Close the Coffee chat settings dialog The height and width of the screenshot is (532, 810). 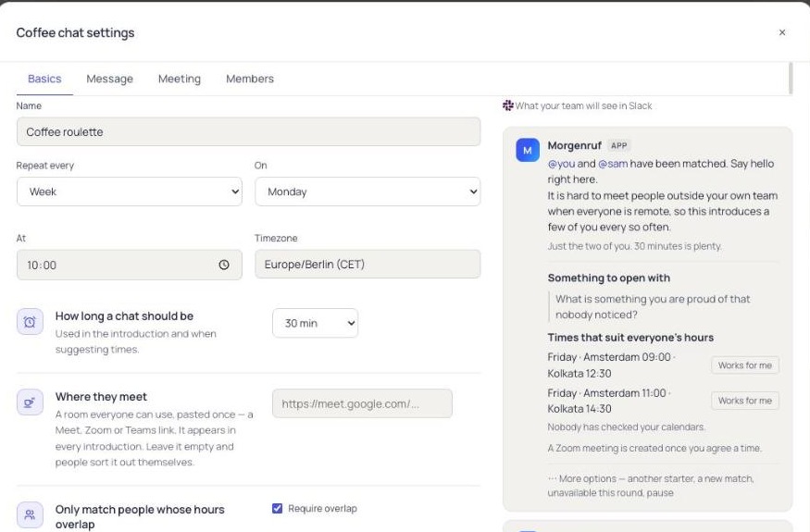[x=782, y=32]
